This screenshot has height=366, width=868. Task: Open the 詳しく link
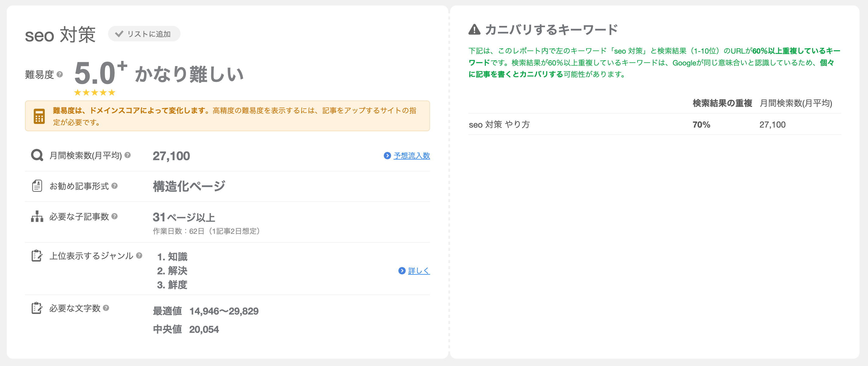tap(419, 271)
